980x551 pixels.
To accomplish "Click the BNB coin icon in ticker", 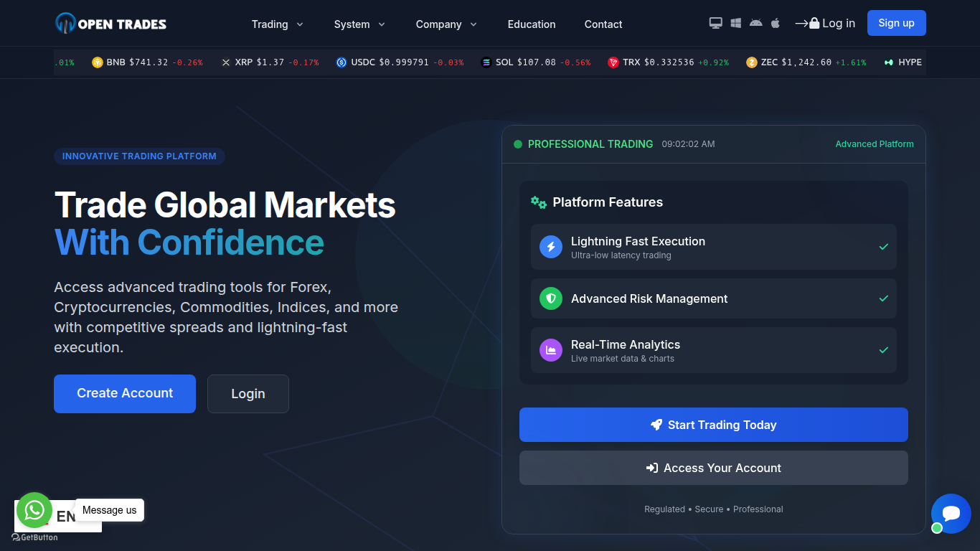I will click(x=98, y=62).
